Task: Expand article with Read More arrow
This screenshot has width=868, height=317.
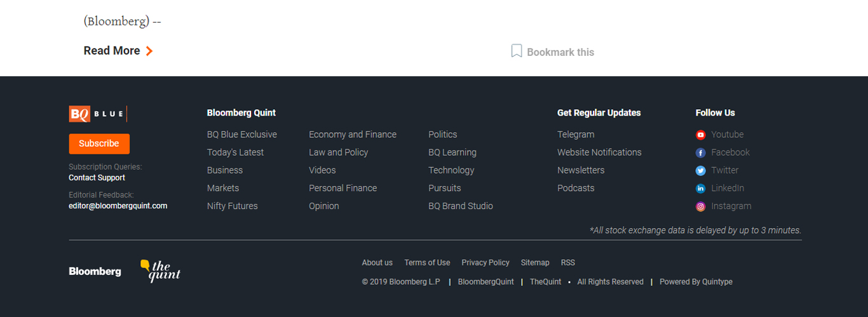Action: pos(149,51)
